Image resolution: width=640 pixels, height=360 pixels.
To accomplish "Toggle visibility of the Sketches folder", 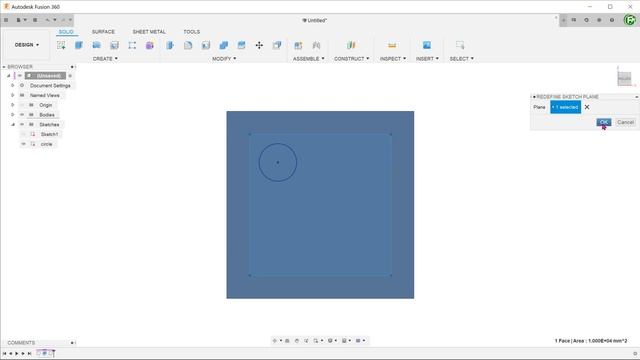I will [x=22, y=124].
